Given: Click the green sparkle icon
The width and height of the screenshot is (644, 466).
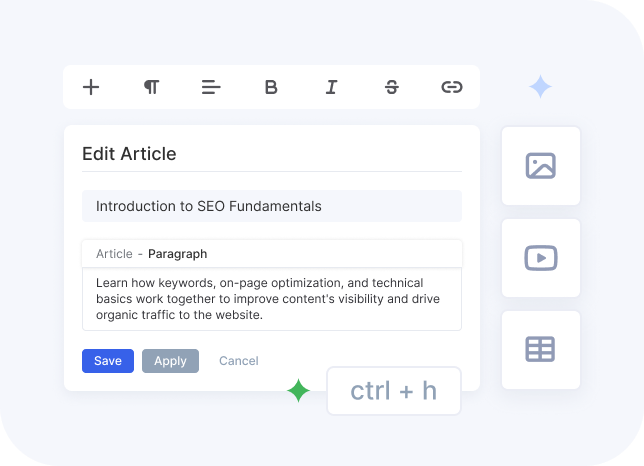Looking at the screenshot, I should (298, 390).
